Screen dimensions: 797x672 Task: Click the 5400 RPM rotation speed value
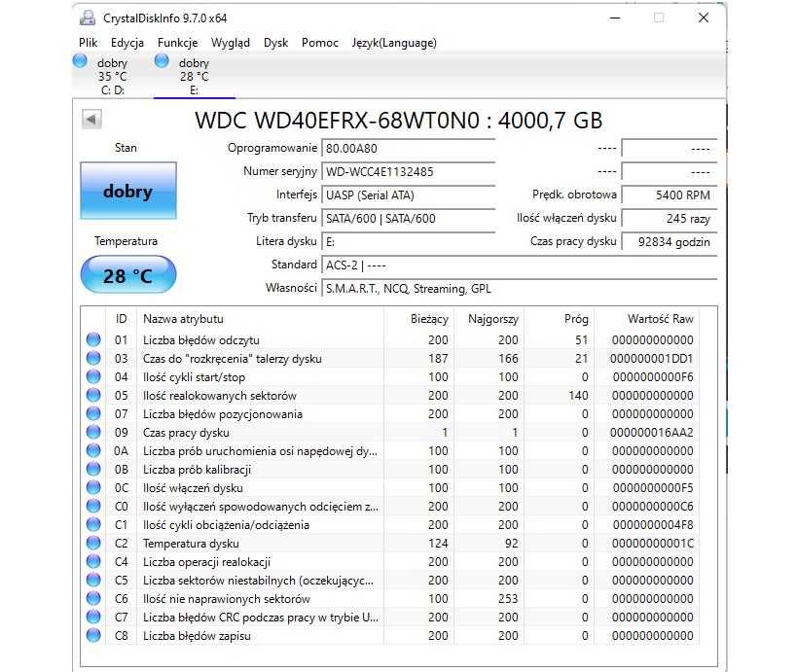coord(670,195)
